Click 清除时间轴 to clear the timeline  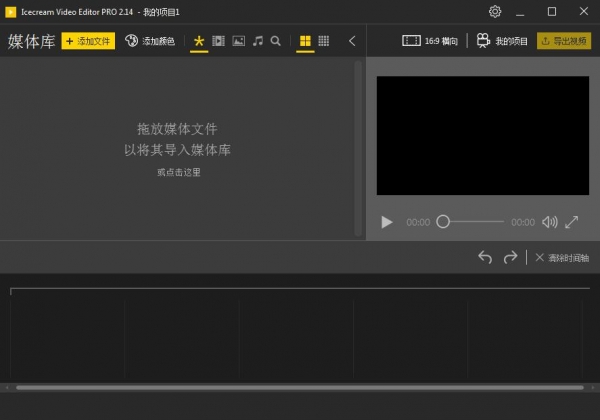[562, 257]
